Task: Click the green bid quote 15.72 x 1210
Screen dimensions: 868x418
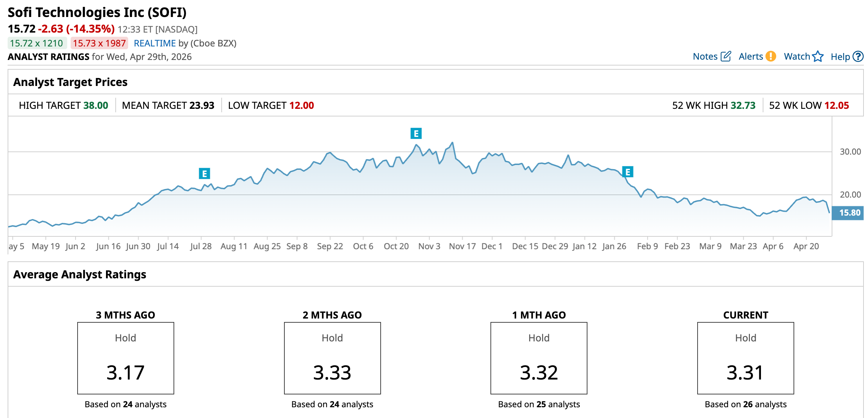Action: point(37,43)
